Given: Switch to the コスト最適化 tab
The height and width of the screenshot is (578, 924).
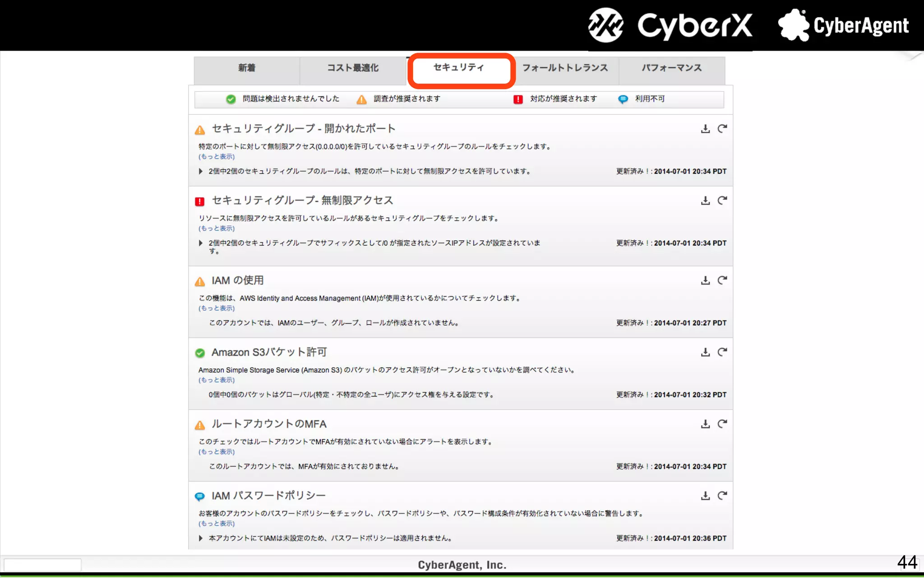Looking at the screenshot, I should [353, 68].
